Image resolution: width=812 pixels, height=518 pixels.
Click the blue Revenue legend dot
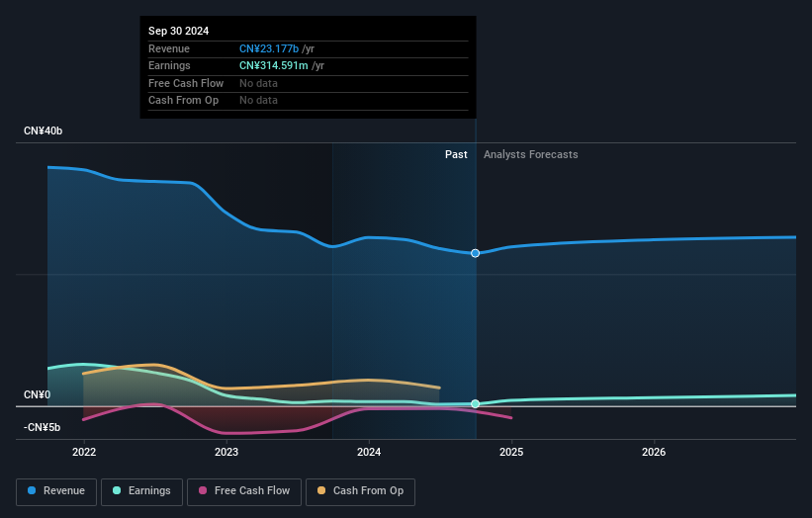point(32,490)
